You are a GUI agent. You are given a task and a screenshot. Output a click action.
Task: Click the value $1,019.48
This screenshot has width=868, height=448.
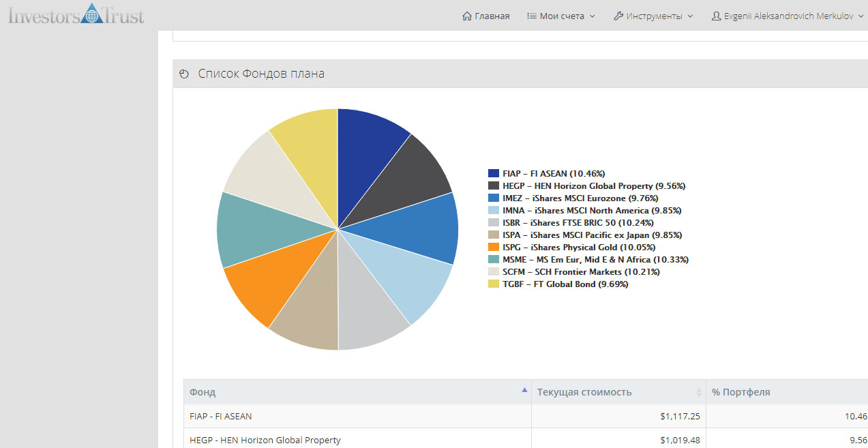pos(680,440)
